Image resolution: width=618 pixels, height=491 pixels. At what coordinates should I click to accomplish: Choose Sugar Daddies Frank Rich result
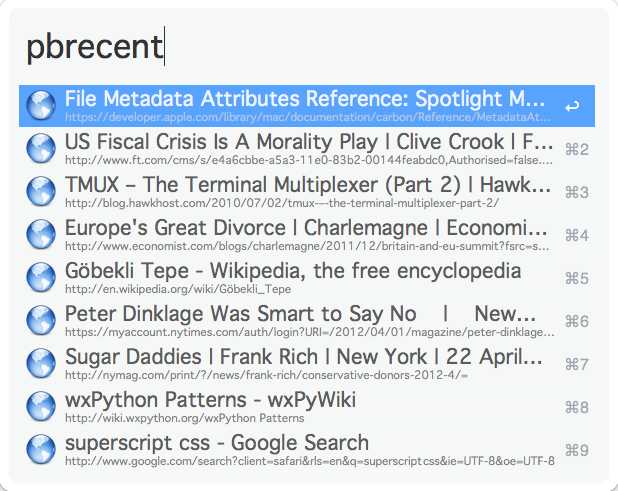click(x=307, y=363)
